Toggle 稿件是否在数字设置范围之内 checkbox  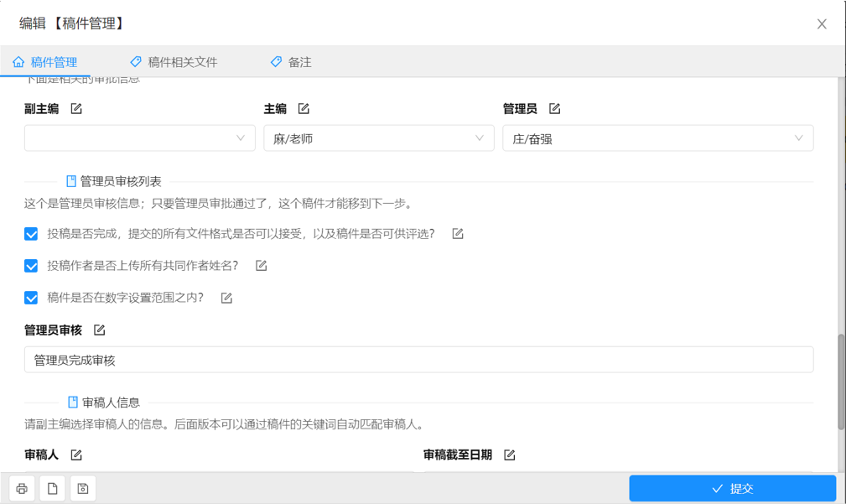click(31, 298)
